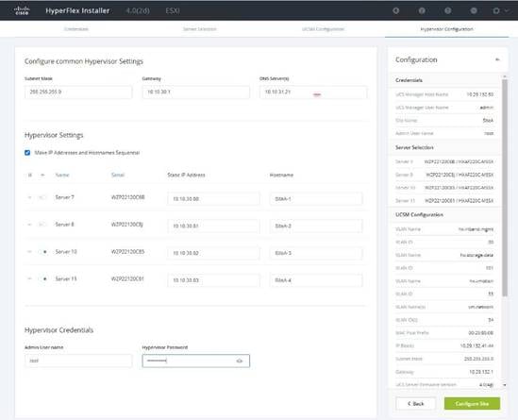Click the status icon for Server 8
518x420 pixels.
42,225
